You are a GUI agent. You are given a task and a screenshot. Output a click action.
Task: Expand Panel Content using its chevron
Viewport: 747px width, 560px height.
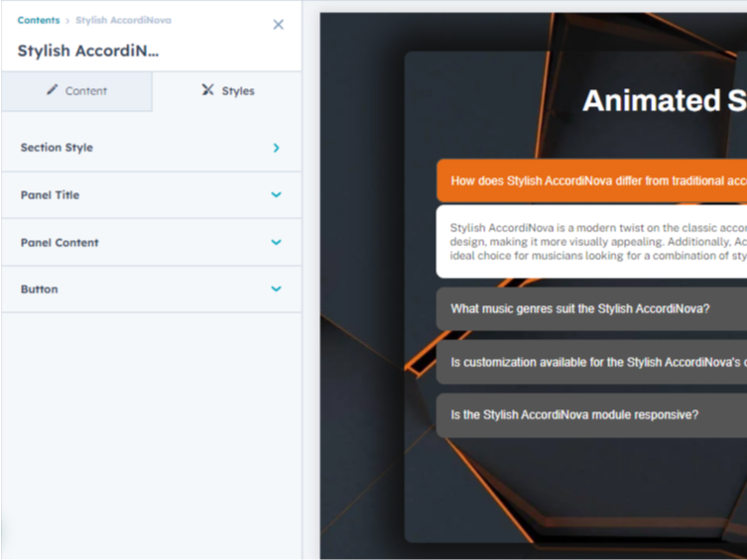(x=276, y=243)
